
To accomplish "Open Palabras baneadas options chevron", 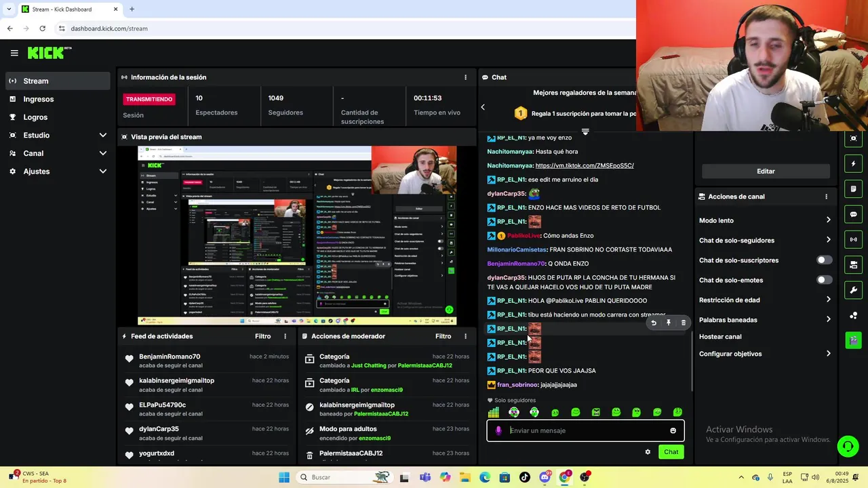I will [828, 319].
